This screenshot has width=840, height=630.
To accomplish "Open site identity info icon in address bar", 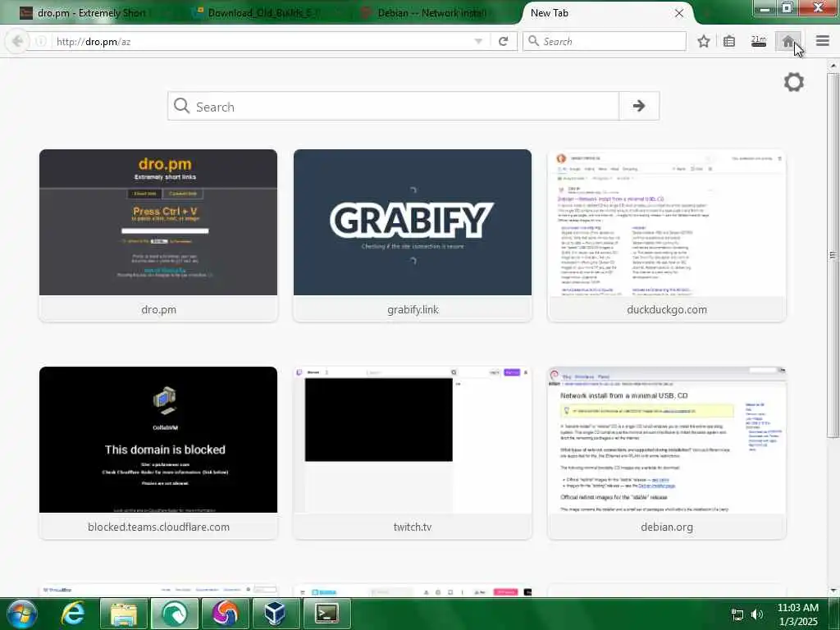I will (41, 41).
